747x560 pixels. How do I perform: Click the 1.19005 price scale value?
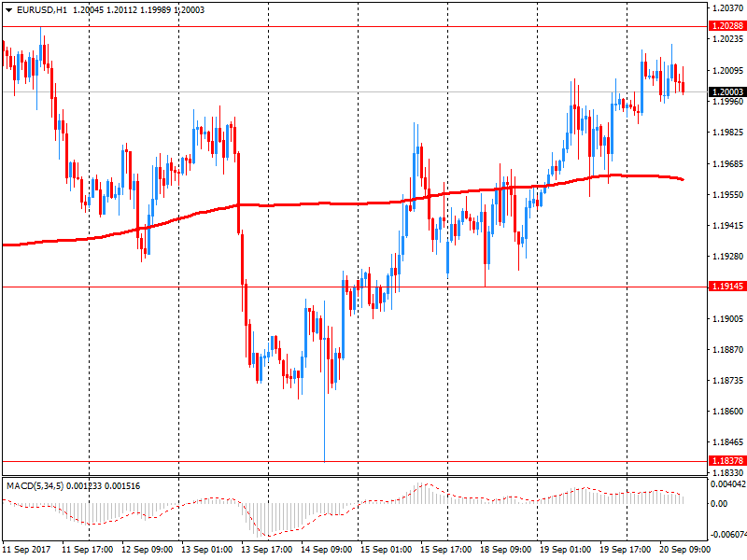click(727, 318)
